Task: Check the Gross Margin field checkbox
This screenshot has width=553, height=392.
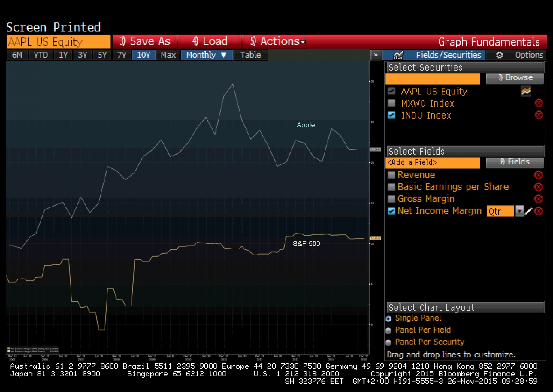Action: 391,199
